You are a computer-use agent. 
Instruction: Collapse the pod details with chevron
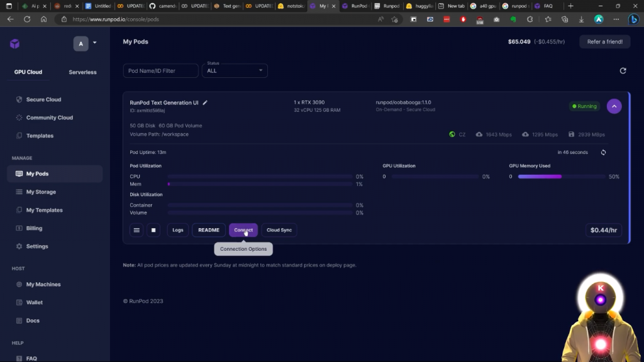[614, 106]
